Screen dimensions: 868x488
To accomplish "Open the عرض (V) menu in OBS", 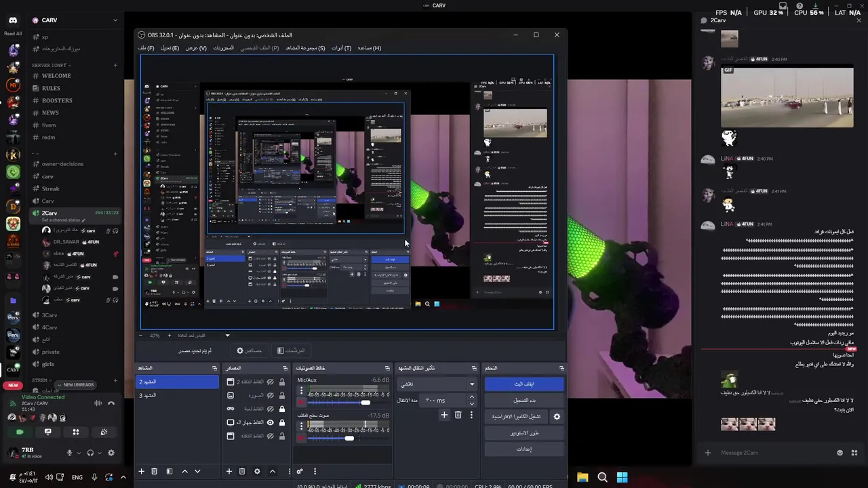I will click(196, 48).
